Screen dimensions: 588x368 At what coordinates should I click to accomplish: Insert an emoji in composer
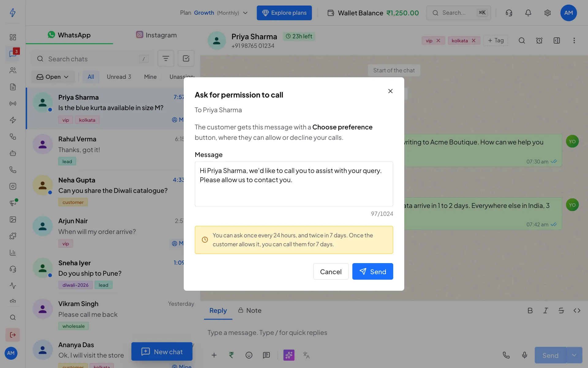click(249, 355)
